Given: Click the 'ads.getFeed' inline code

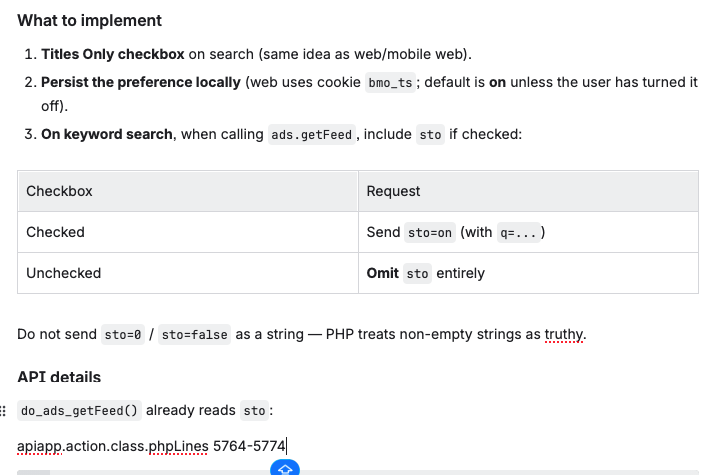Looking at the screenshot, I should pos(312,135).
